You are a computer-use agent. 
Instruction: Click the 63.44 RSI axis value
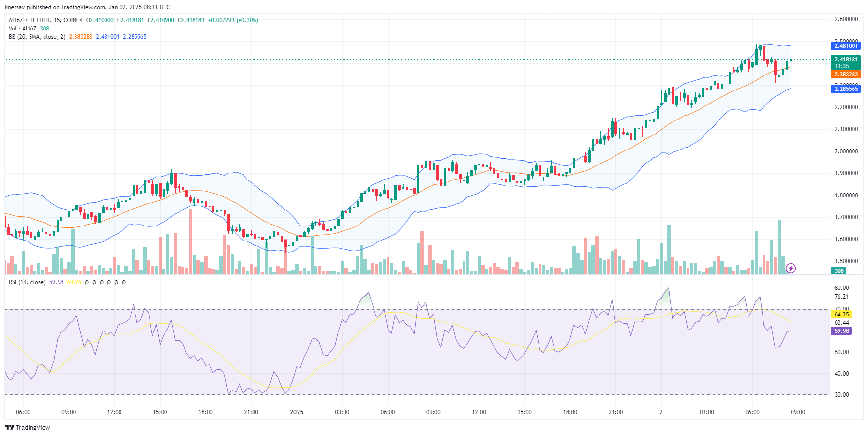[x=841, y=323]
